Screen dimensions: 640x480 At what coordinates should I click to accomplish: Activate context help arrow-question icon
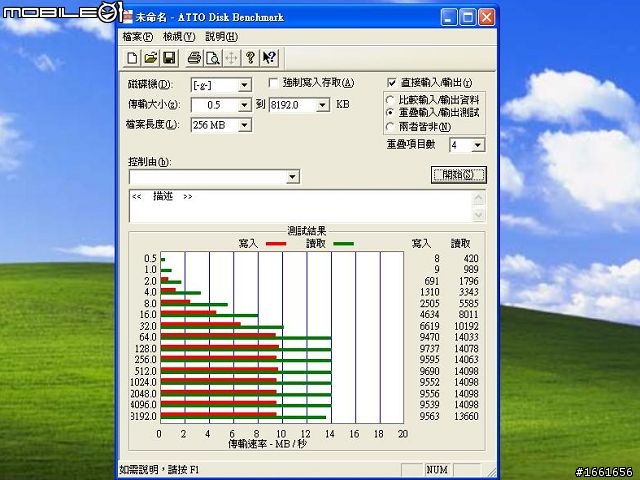269,58
